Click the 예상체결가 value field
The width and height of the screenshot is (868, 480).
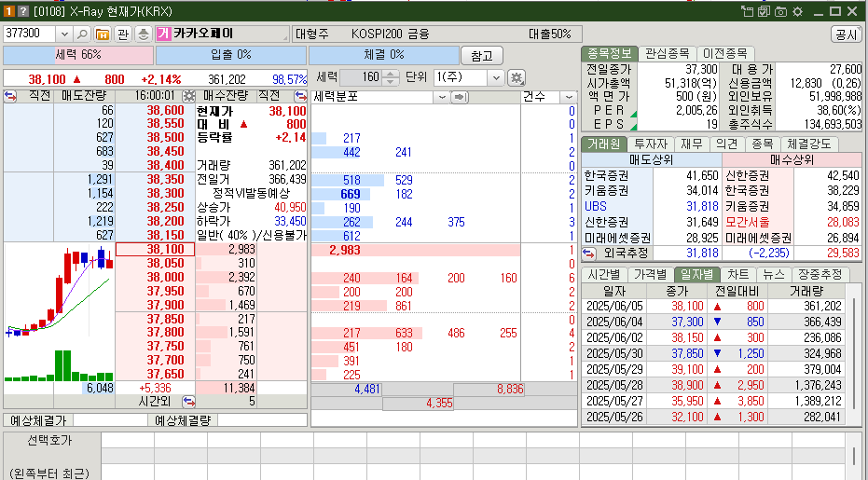click(111, 420)
